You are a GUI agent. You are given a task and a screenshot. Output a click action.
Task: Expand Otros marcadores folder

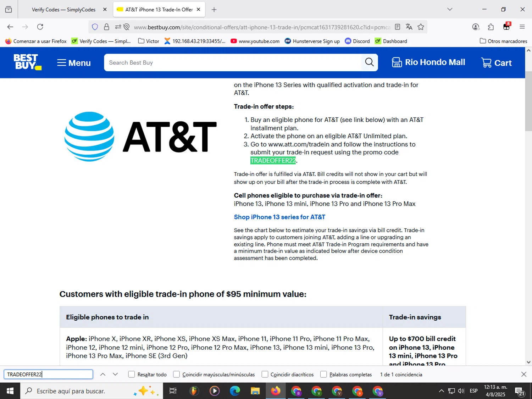(503, 41)
